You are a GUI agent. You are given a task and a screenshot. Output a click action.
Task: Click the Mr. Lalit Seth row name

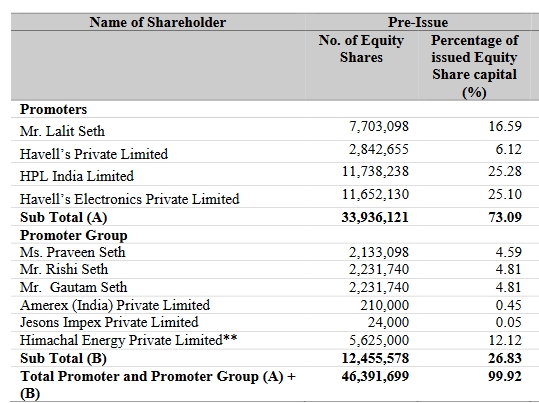click(62, 131)
